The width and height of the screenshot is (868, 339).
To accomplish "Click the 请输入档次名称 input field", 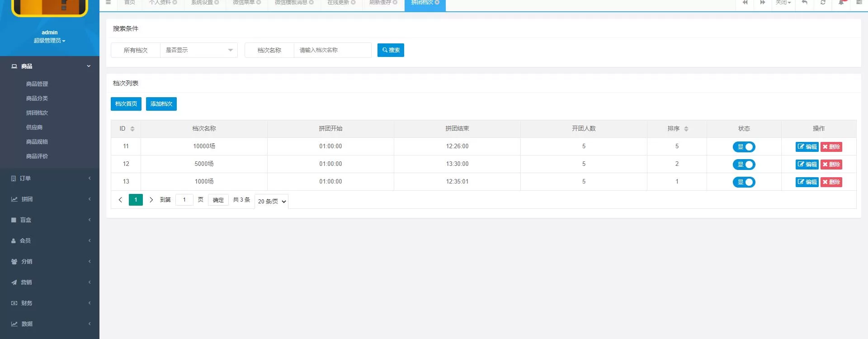I will [332, 50].
